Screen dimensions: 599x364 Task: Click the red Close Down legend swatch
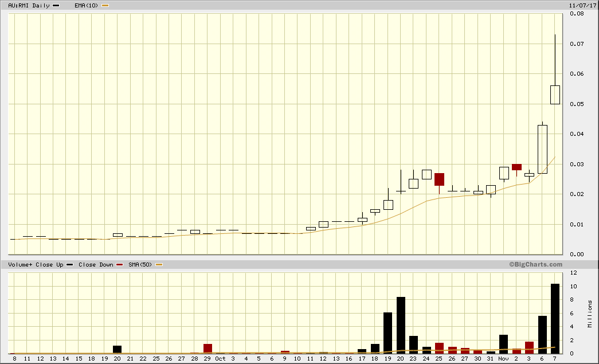[x=120, y=265]
